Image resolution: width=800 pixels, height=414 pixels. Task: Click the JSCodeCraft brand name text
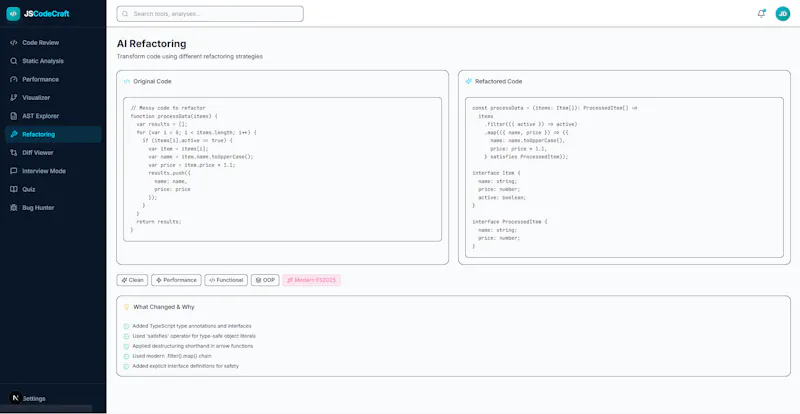(46, 14)
